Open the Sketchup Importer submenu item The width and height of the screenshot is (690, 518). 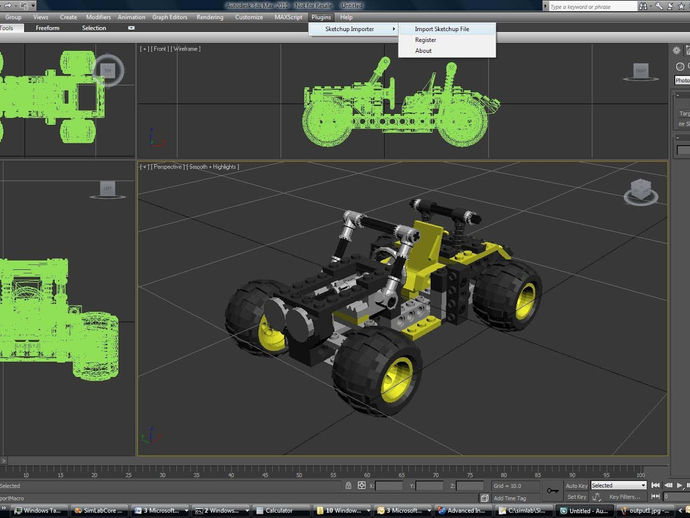click(353, 29)
